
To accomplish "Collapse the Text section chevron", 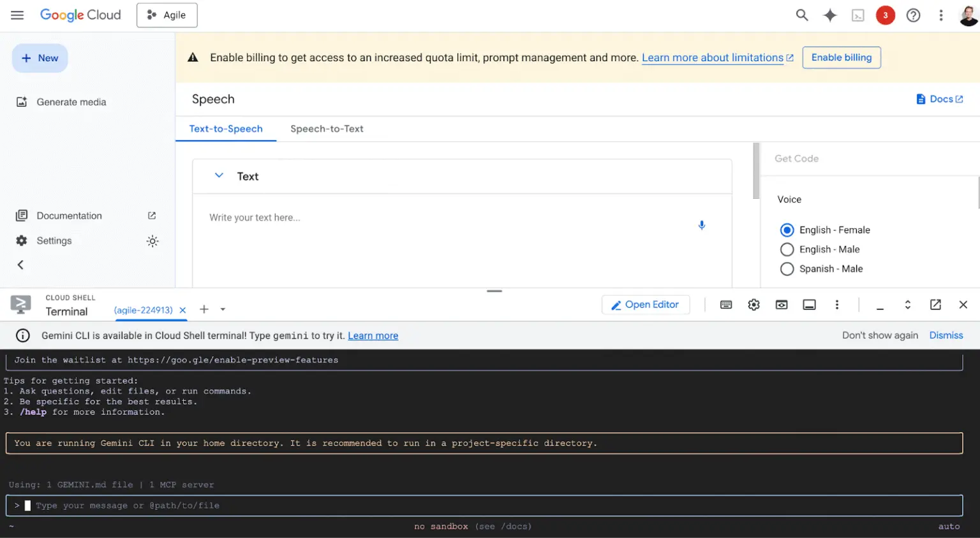I will click(219, 176).
